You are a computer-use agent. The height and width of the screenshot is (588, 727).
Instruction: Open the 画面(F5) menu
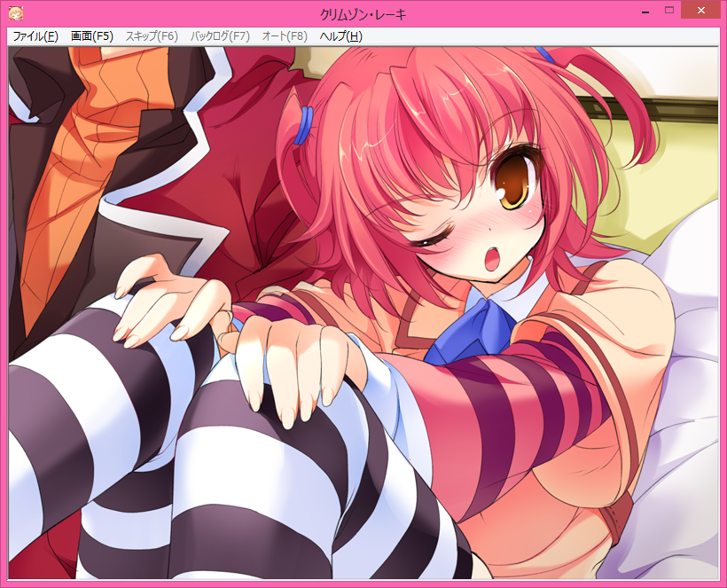click(92, 36)
